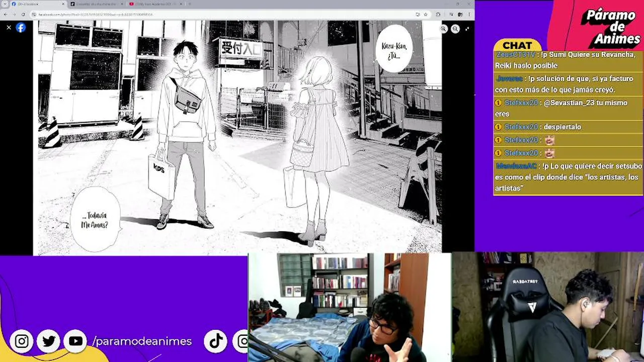Click the Páramo de Animes logo
This screenshot has width=644, height=362.
610,26
